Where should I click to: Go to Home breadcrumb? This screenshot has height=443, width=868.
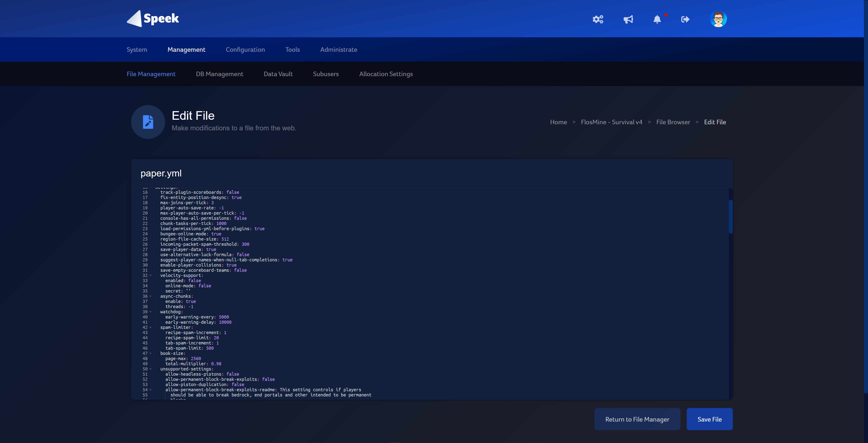coord(558,122)
